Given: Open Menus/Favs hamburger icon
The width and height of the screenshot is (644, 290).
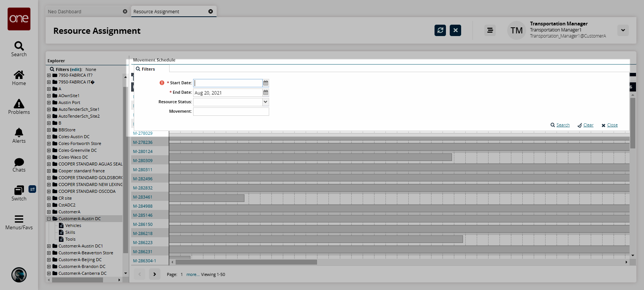Looking at the screenshot, I should (19, 219).
